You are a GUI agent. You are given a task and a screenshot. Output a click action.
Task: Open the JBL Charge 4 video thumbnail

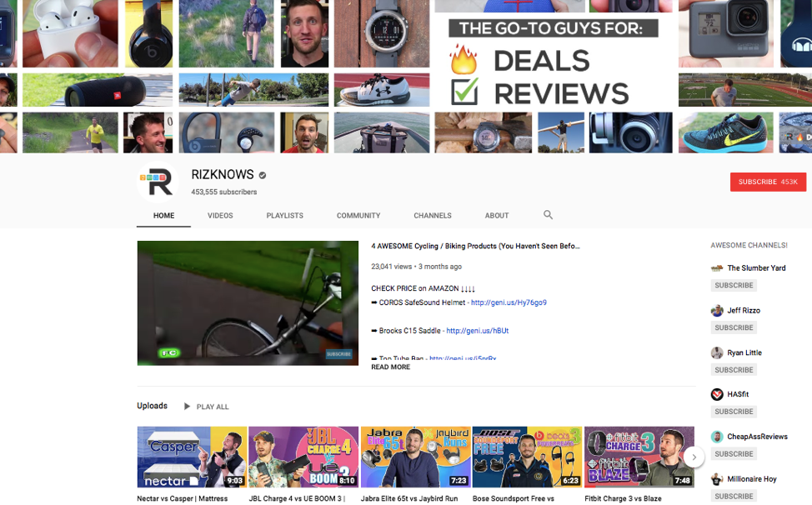(303, 457)
